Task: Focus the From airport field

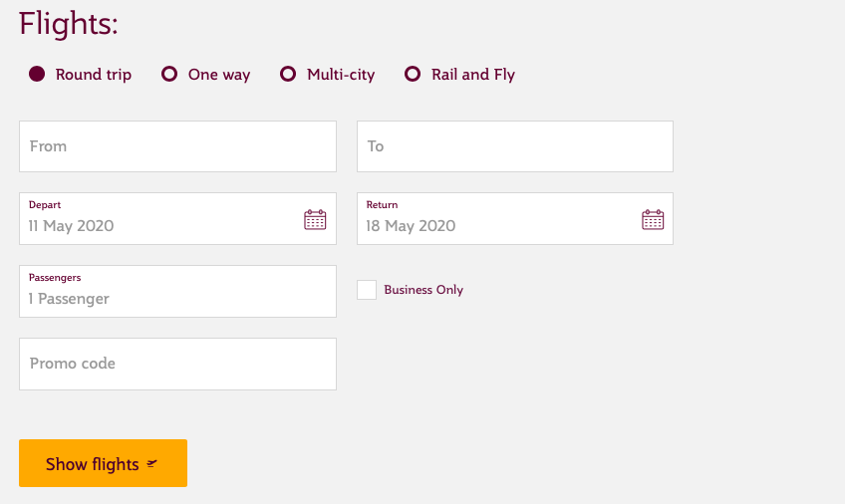Action: pos(177,146)
